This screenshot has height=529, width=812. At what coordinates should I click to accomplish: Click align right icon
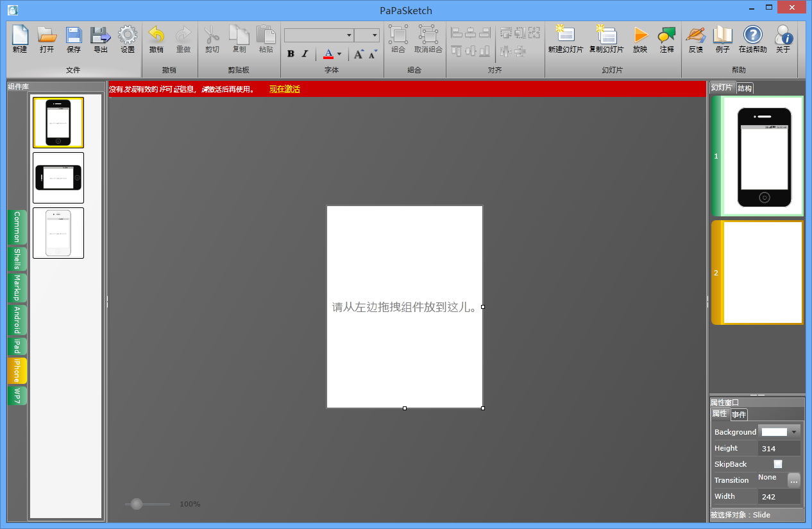(485, 32)
